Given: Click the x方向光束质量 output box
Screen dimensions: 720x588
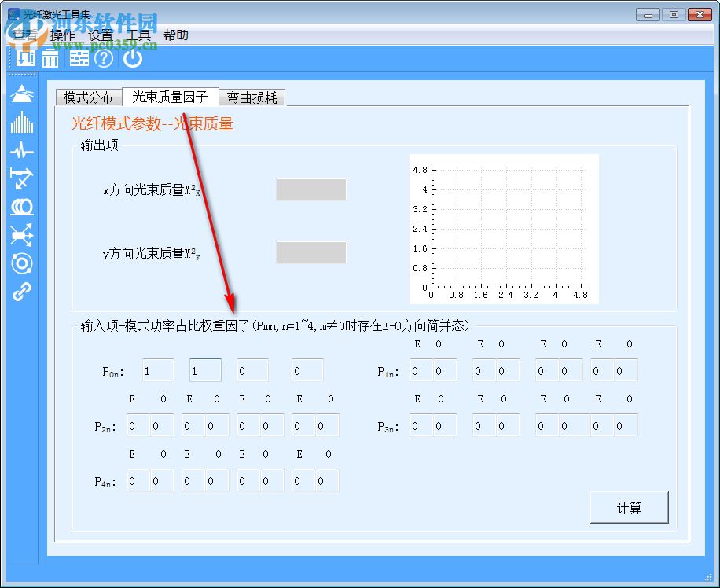Looking at the screenshot, I should 311,189.
